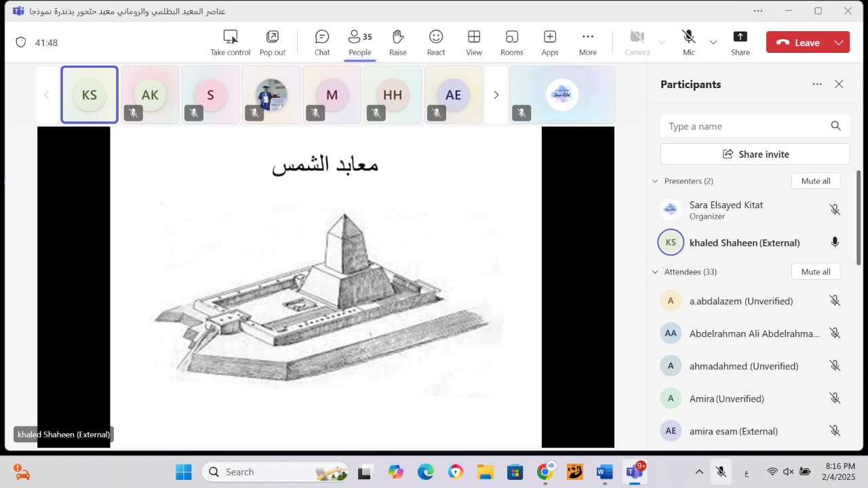Open the meeting Chat
868x488 pixels.
click(x=322, y=43)
